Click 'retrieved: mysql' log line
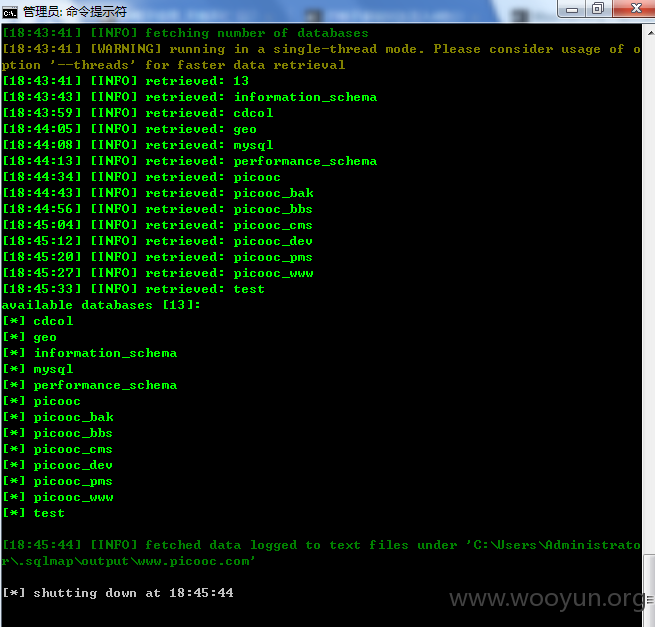655x627 pixels. (x=138, y=145)
